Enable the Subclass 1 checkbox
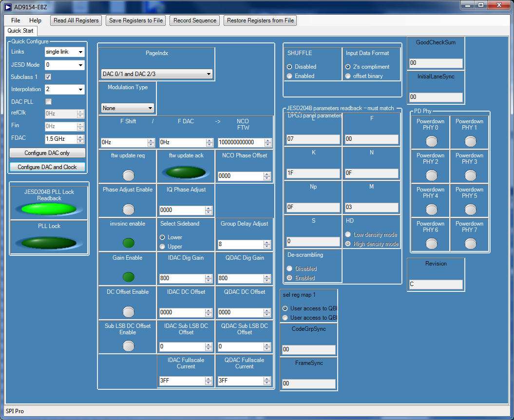 48,76
